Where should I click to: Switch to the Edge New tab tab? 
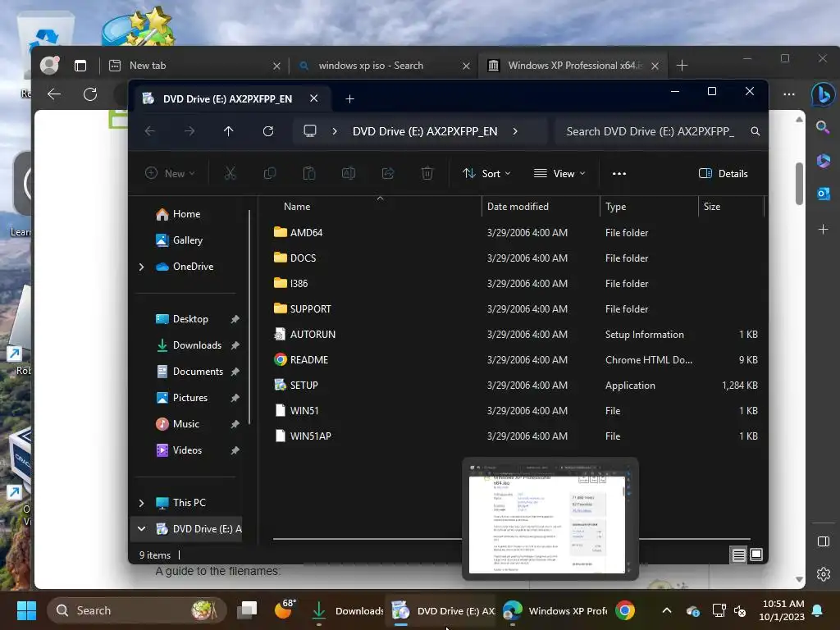tap(193, 66)
